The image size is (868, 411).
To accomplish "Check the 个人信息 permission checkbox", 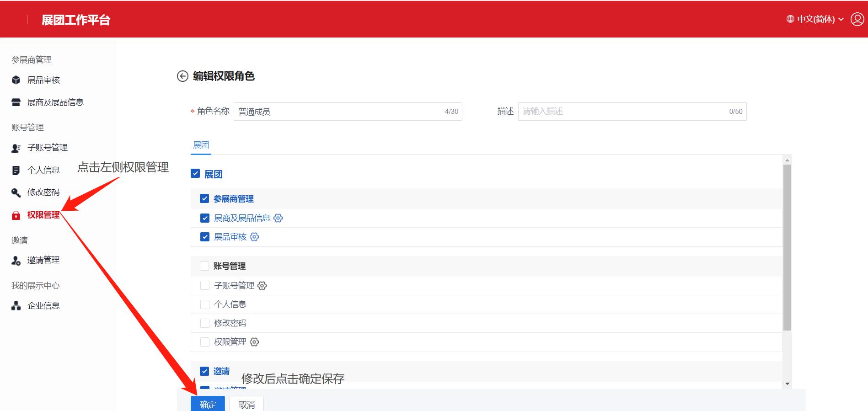I will [205, 304].
